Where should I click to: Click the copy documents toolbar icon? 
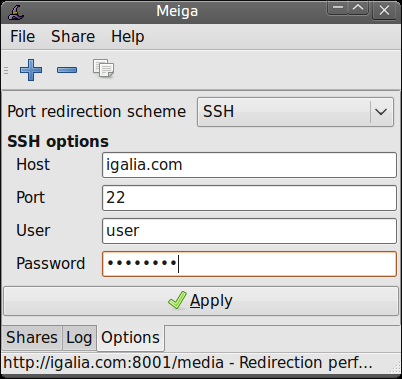103,68
